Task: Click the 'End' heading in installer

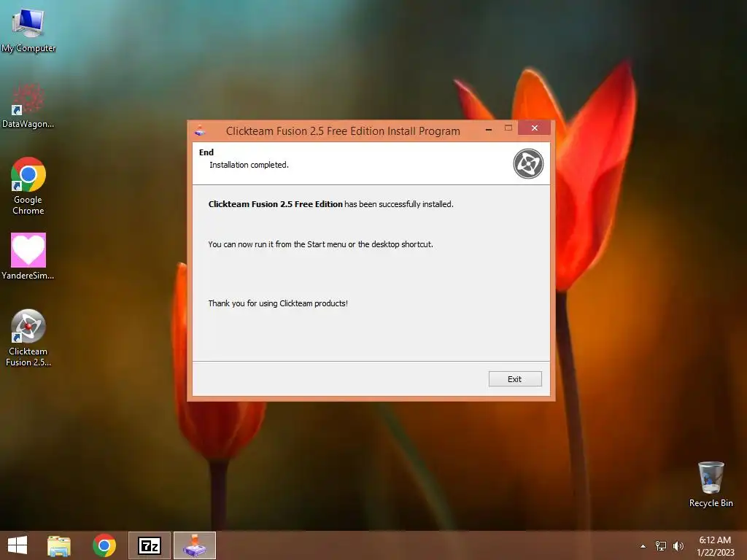Action: pos(206,152)
